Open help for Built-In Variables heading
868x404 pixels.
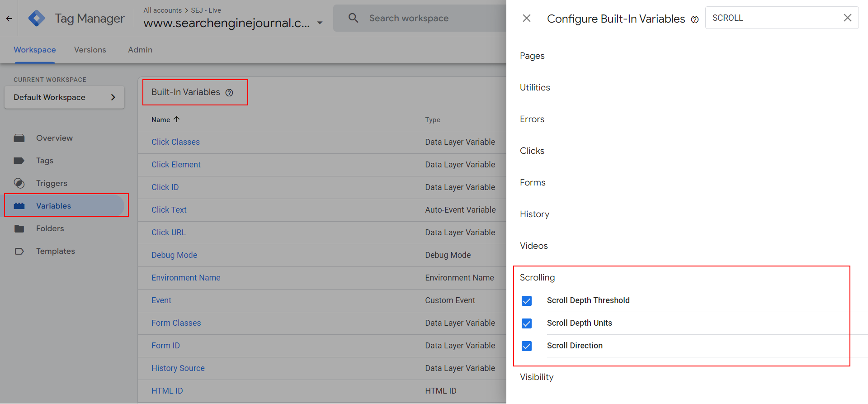tap(229, 93)
